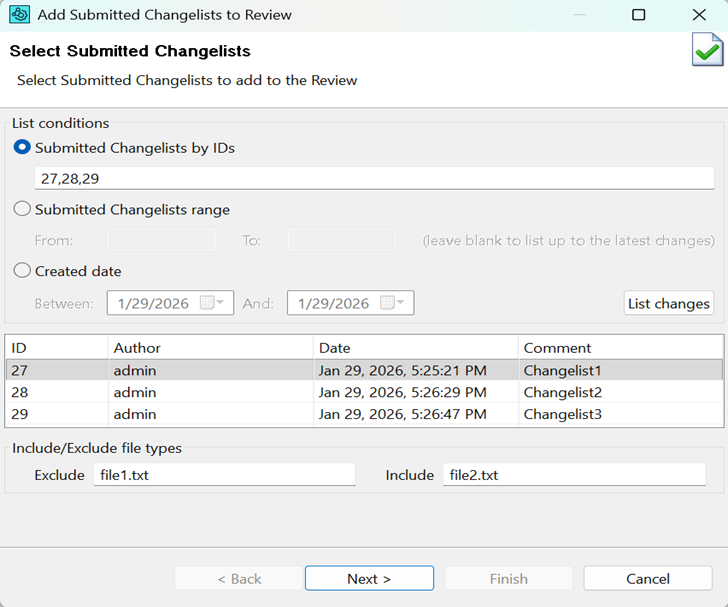The width and height of the screenshot is (728, 607).
Task: Click the Between date text 1/29/2026
Action: 153,303
